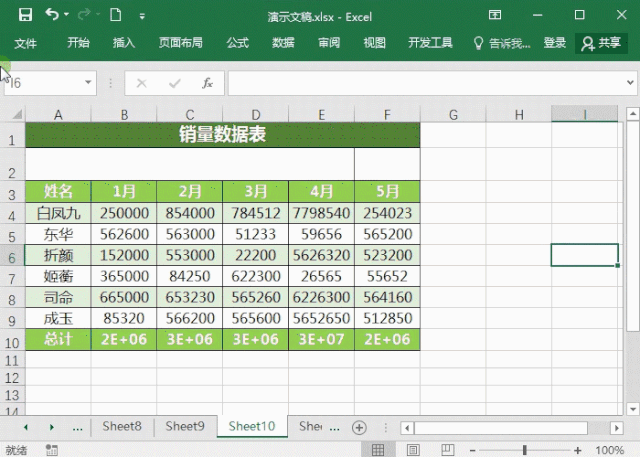640x457 pixels.
Task: Click the Select All corner triangle
Action: tap(16, 115)
